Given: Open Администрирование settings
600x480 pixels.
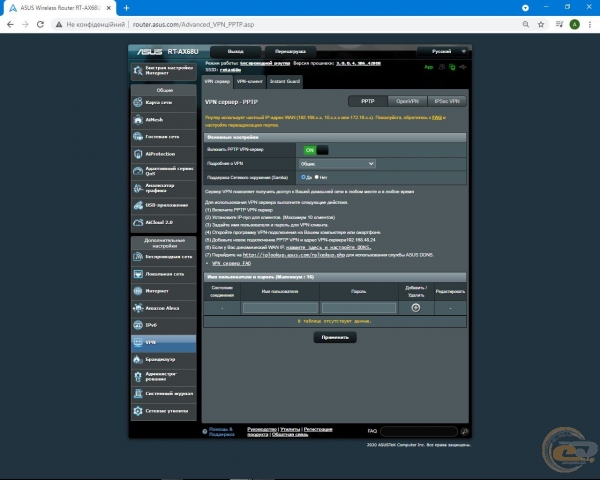Looking at the screenshot, I should (x=163, y=377).
